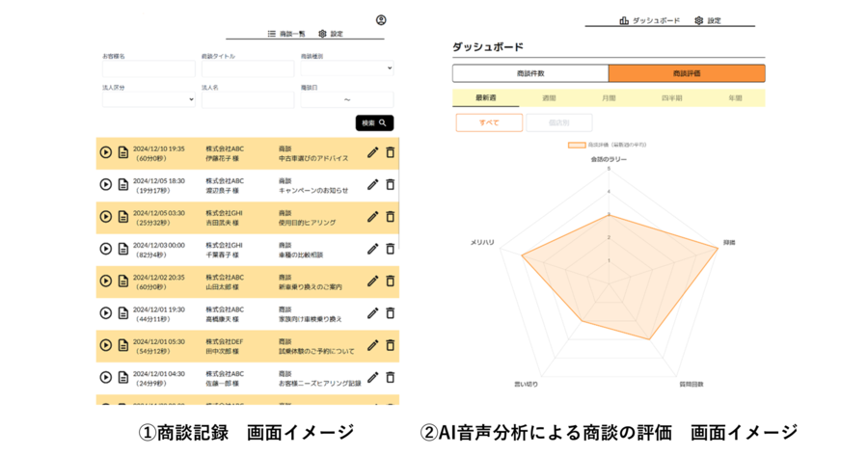Screen dimensions: 868x456
Task: Delete the 車種の比較相談 record via trash icon
Action: point(391,249)
